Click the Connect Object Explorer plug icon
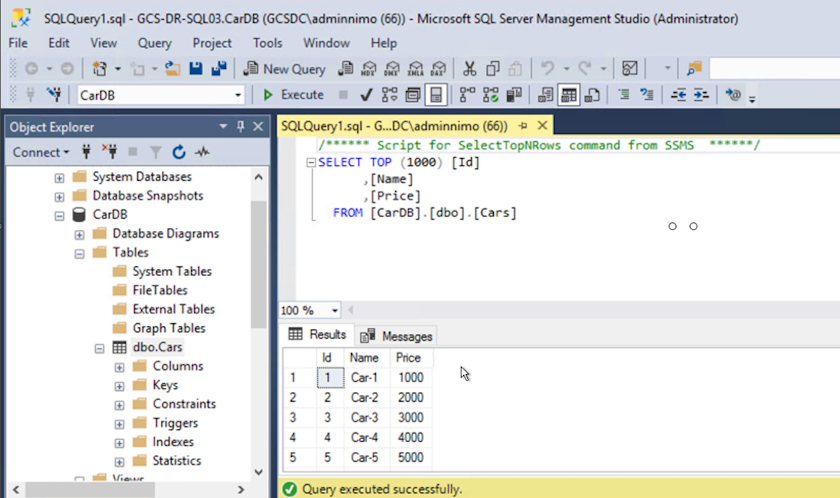The width and height of the screenshot is (840, 498). point(86,152)
